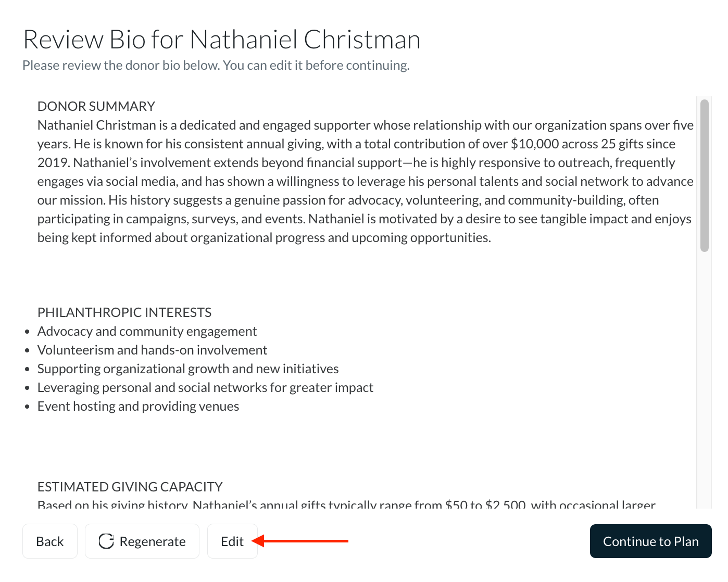
Task: Select the DONOR SUMMARY heading
Action: click(96, 106)
